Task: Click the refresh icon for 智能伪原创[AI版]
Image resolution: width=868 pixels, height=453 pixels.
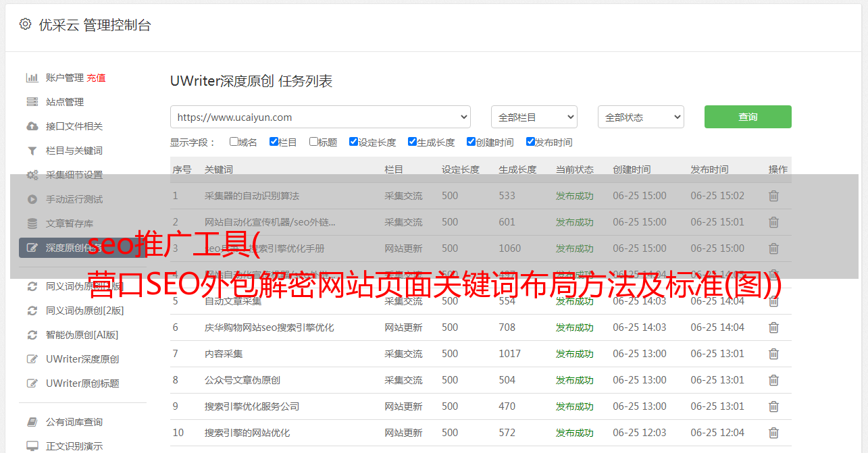Action: coord(32,335)
